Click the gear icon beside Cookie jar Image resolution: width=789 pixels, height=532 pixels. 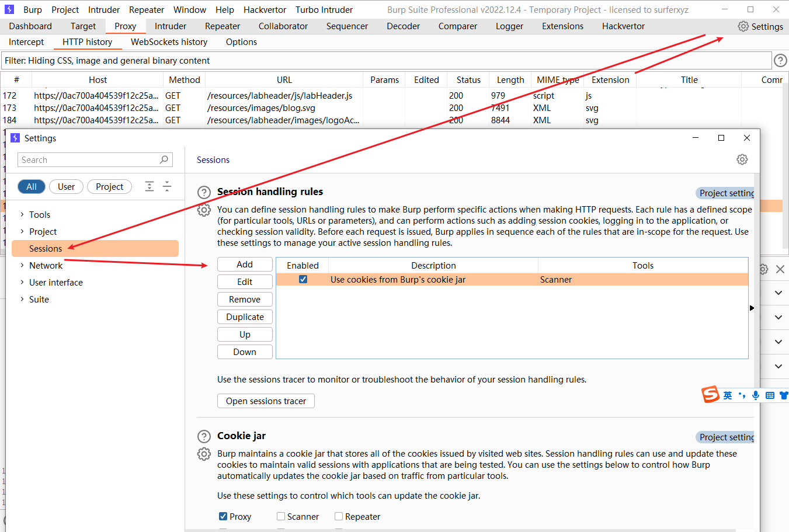[204, 454]
